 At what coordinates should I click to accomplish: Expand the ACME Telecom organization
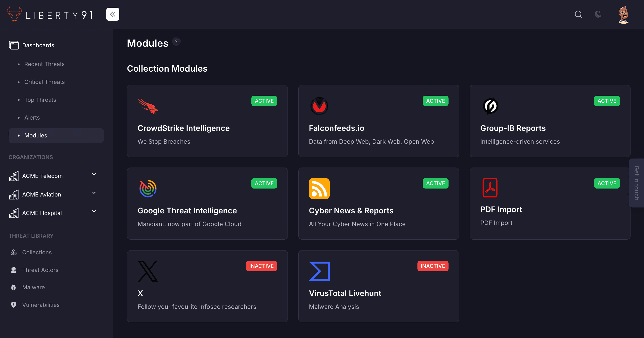94,174
